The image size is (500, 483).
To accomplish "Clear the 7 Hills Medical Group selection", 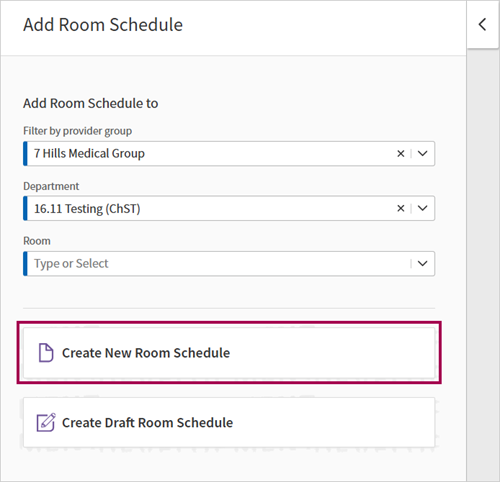I will [x=401, y=154].
